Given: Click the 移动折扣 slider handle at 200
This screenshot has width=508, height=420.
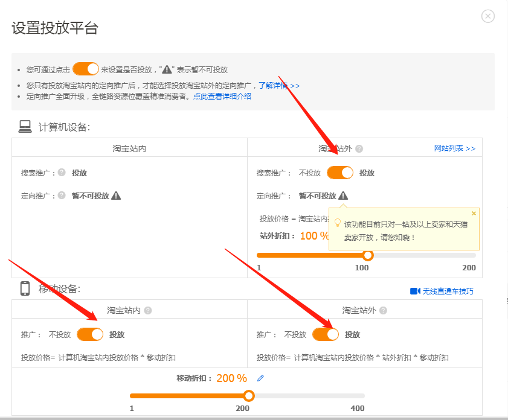Looking at the screenshot, I should point(248,396).
